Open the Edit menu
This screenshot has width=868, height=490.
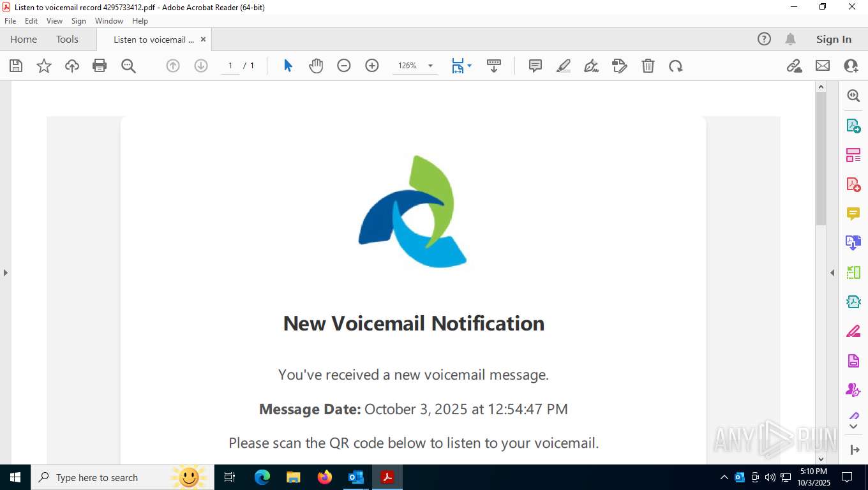pyautogui.click(x=31, y=21)
